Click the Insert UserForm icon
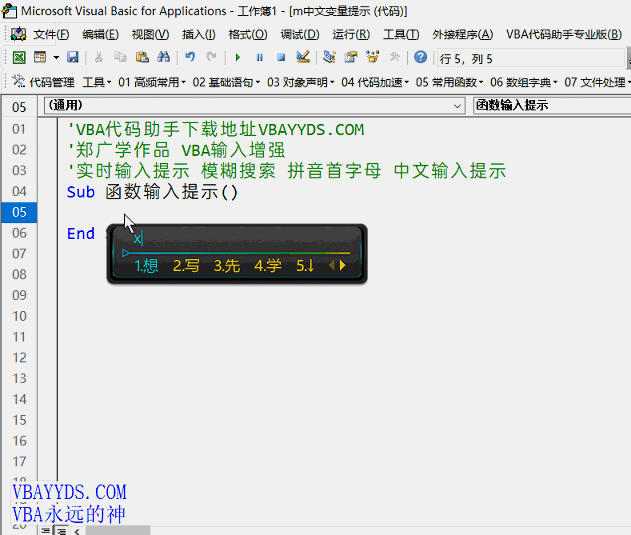Image resolution: width=631 pixels, height=535 pixels. [x=40, y=58]
